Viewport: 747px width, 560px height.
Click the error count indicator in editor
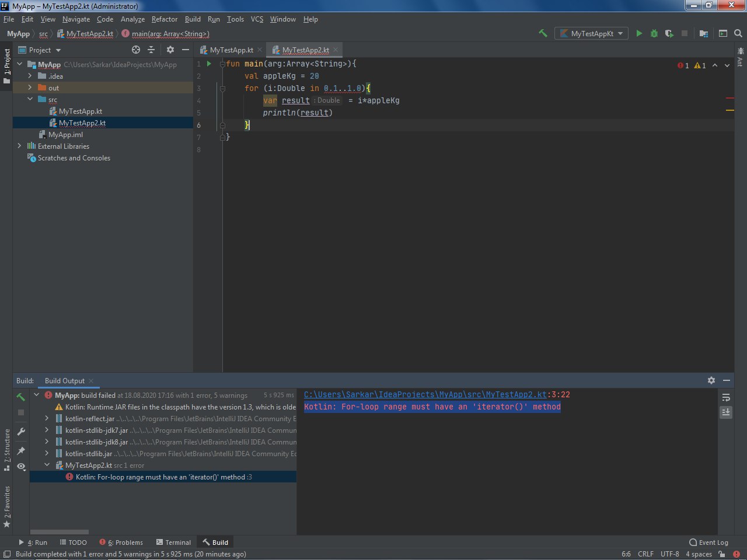pyautogui.click(x=683, y=65)
